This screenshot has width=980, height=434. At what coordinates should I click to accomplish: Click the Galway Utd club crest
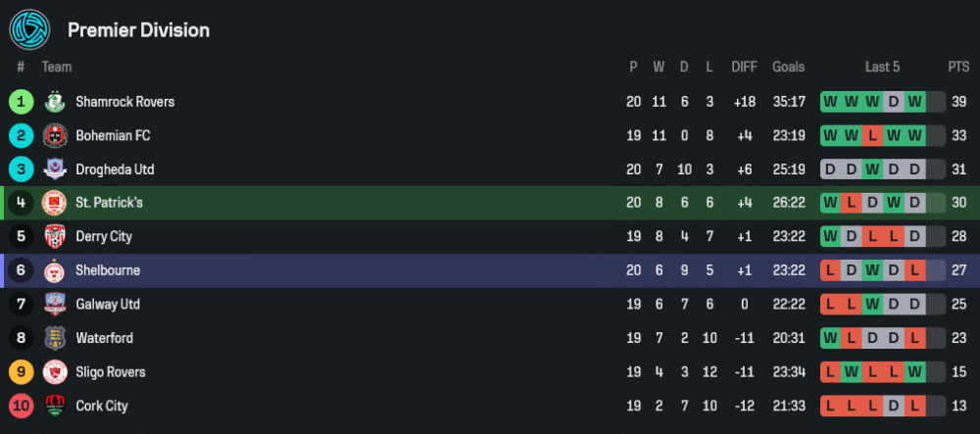point(54,305)
